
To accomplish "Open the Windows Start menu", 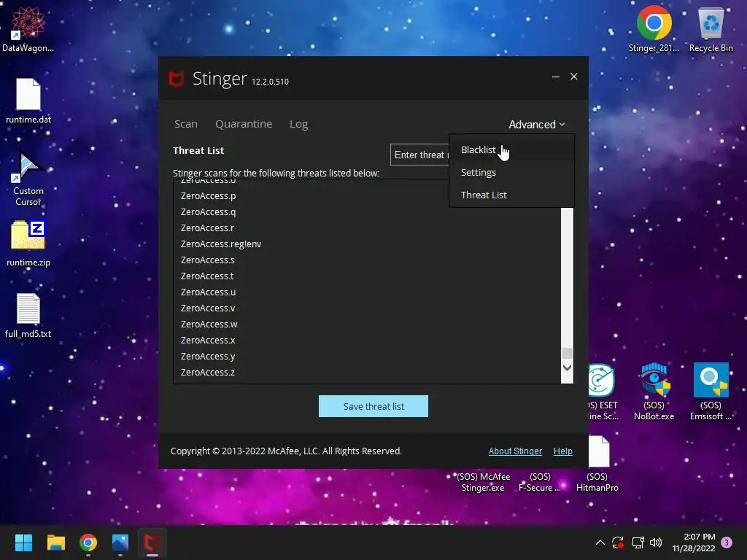I will point(23,542).
